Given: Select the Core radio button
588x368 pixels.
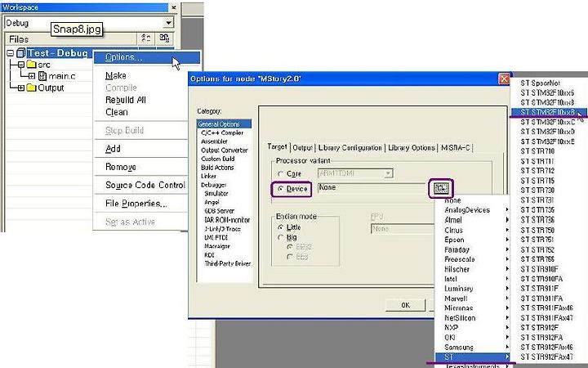Looking at the screenshot, I should pos(280,174).
